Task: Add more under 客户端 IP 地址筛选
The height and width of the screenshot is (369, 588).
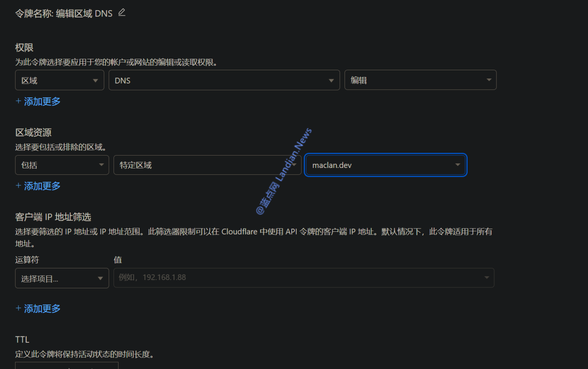Action: [38, 308]
